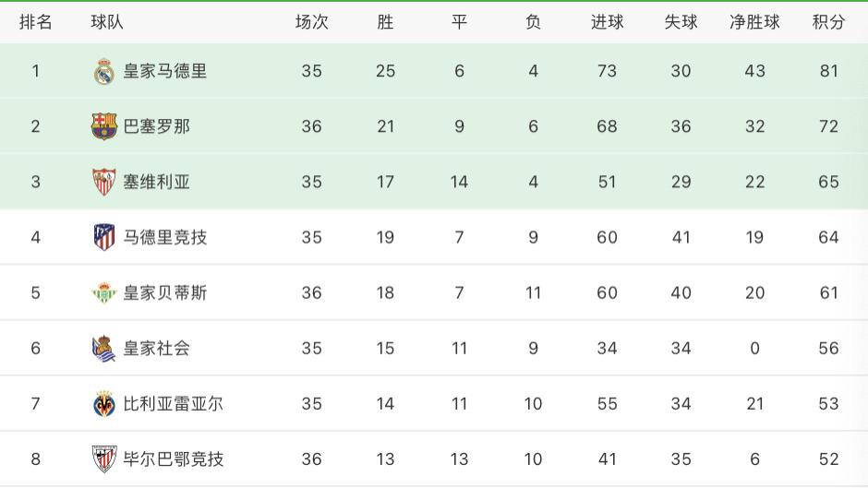This screenshot has width=868, height=488.
Task: Click the 塞维利亚 team name
Action: (157, 182)
